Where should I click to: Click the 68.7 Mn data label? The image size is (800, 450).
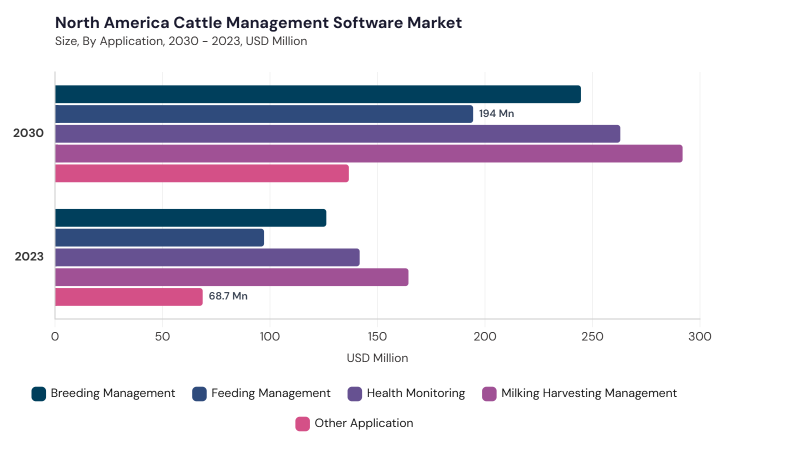click(228, 296)
